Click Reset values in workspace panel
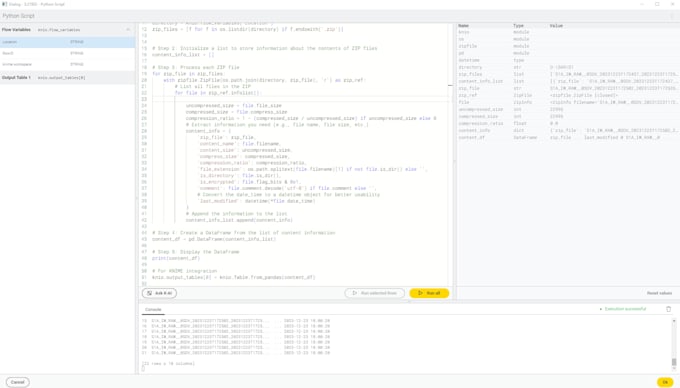The image size is (680, 388). point(659,293)
